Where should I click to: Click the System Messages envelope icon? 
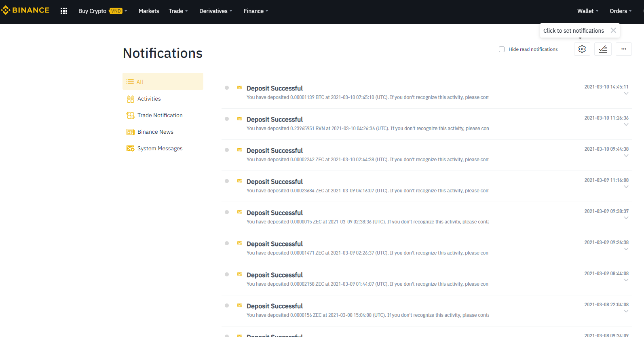point(130,149)
